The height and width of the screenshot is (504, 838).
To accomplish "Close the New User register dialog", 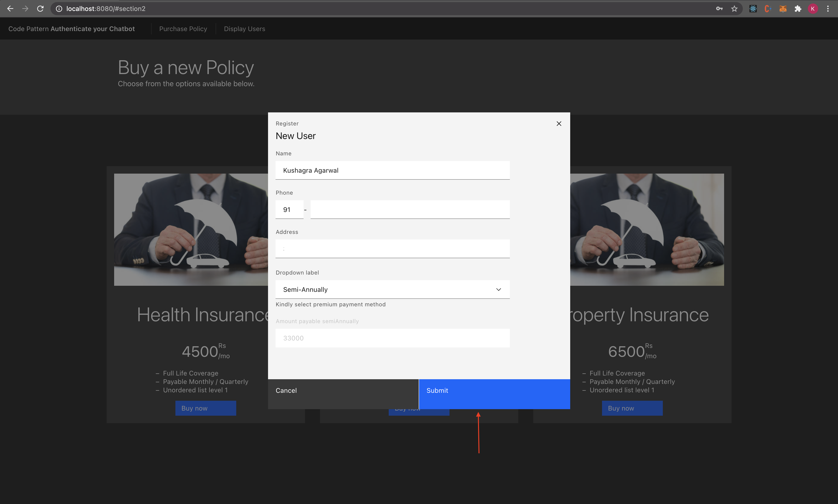I will click(x=559, y=124).
